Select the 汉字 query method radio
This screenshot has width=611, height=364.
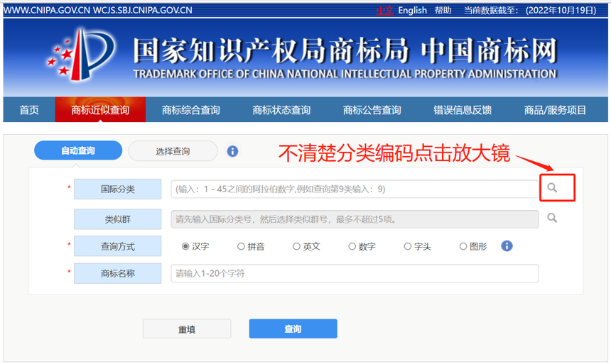[185, 246]
